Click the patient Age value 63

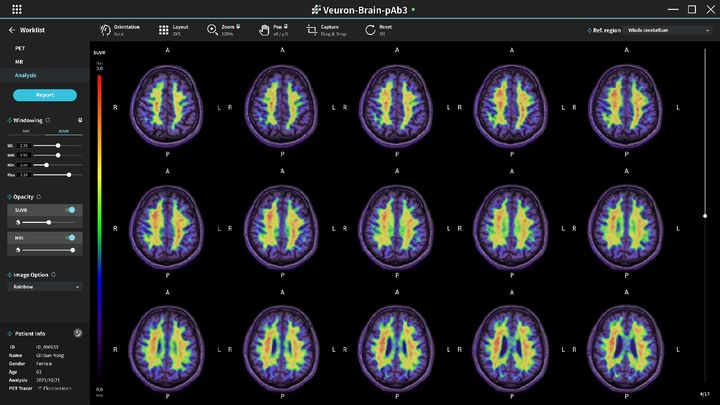tap(39, 372)
